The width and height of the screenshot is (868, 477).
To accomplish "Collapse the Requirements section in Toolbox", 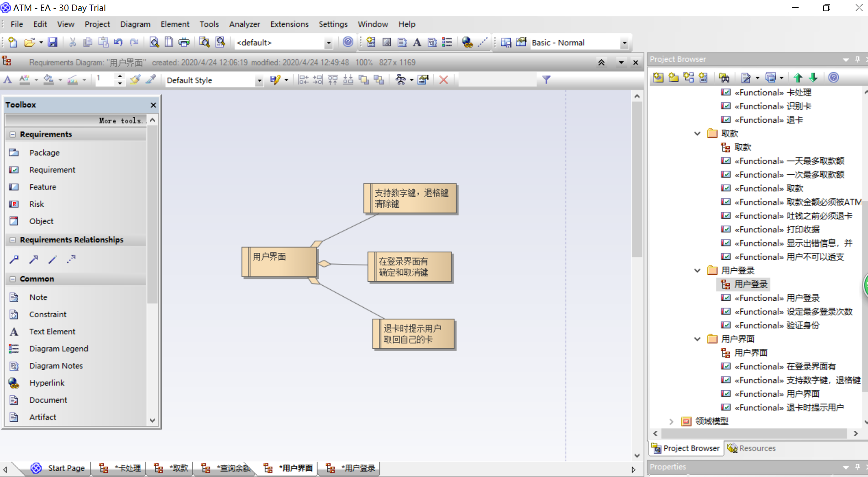I will 13,134.
